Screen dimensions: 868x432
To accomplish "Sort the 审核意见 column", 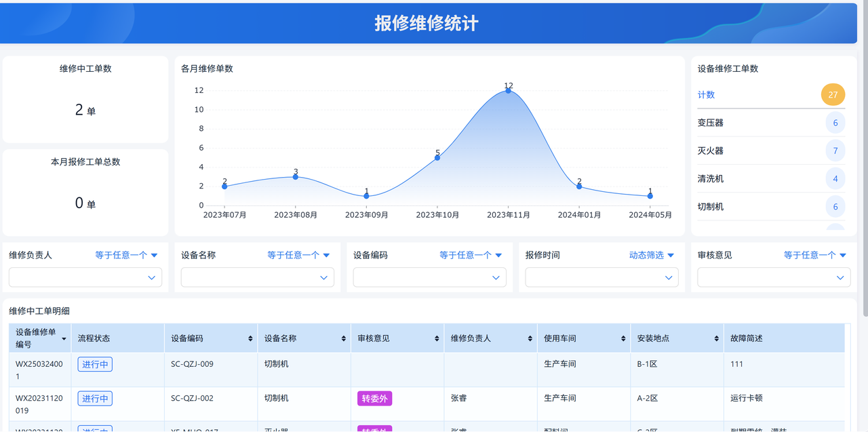I will [x=437, y=338].
